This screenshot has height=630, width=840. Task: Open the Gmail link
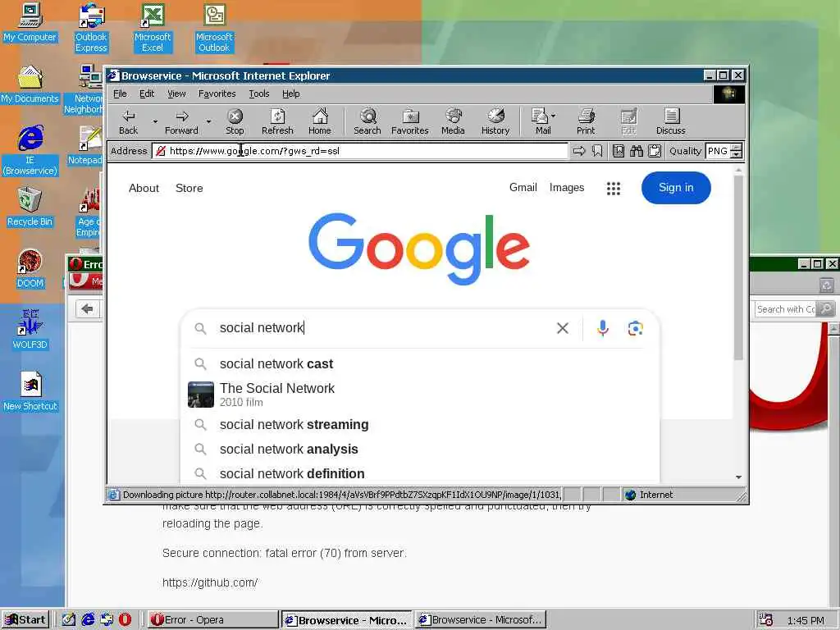click(x=523, y=188)
